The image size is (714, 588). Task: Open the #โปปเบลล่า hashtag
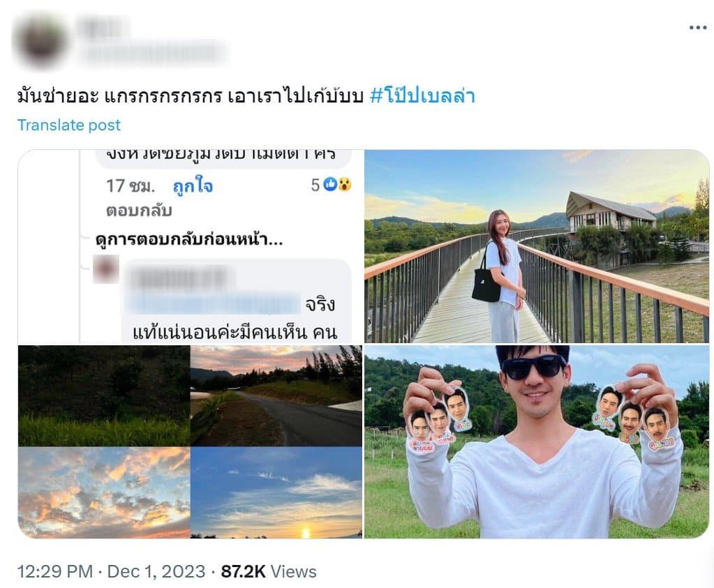(422, 96)
